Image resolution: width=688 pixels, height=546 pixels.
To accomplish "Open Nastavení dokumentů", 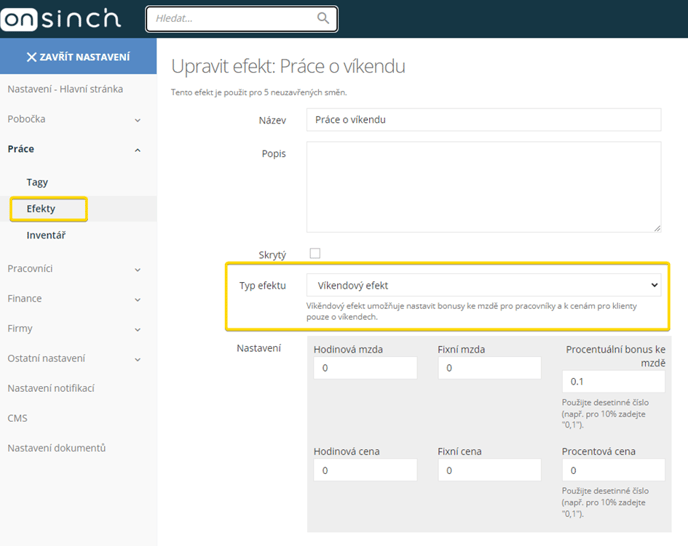I will 57,448.
